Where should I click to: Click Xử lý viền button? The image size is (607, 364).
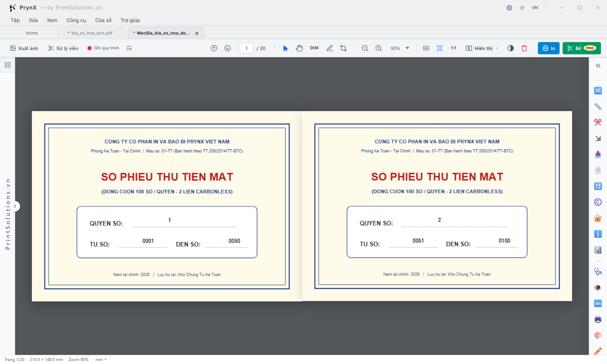coord(63,48)
